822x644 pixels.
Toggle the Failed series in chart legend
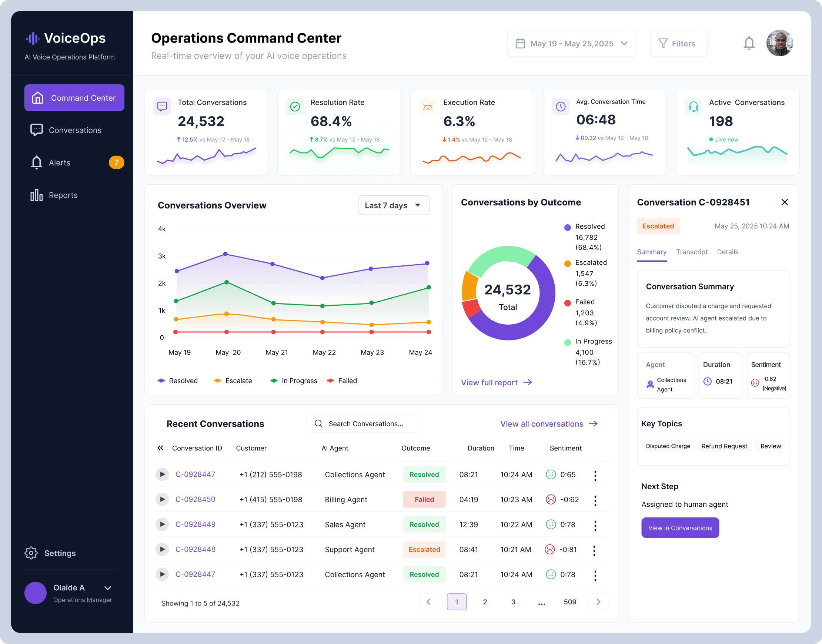342,381
